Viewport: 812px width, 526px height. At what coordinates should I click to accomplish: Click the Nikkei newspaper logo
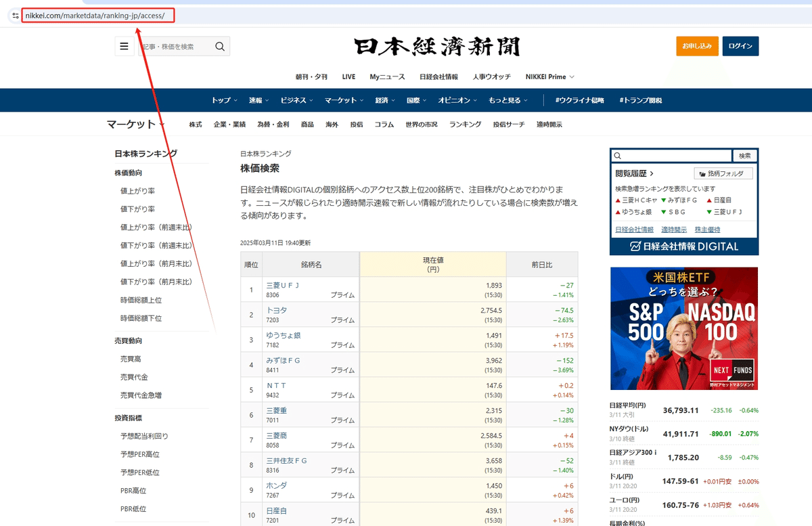[x=438, y=46]
